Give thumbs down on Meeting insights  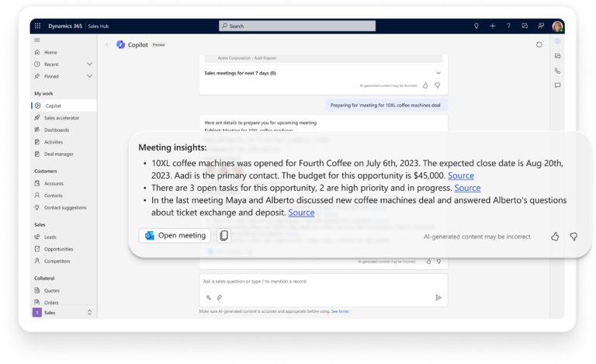(x=573, y=236)
